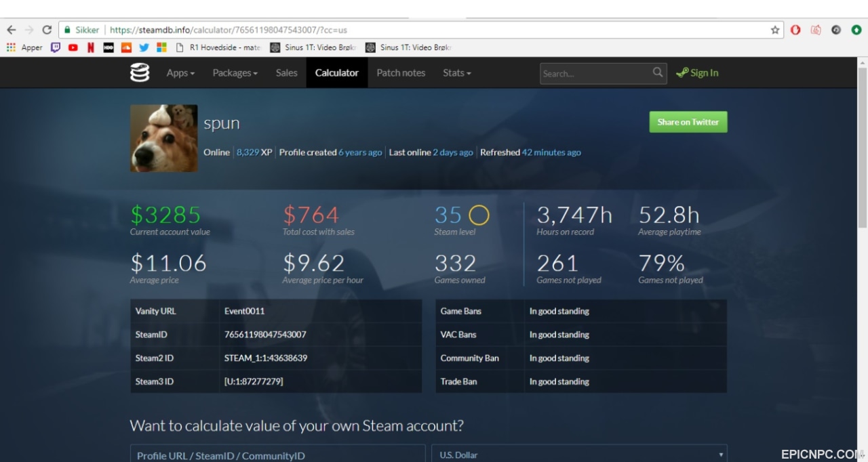Click the Profile URL / SteamID input field

coord(277,454)
